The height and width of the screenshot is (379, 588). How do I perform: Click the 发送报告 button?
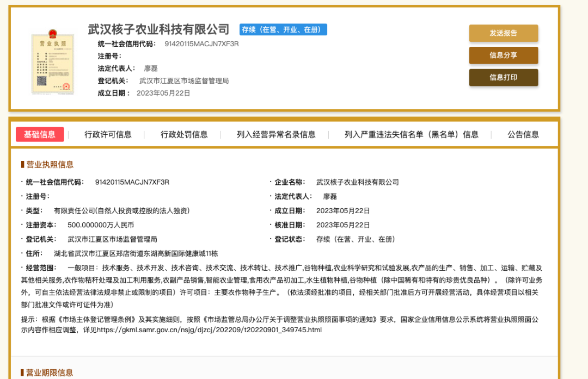503,33
